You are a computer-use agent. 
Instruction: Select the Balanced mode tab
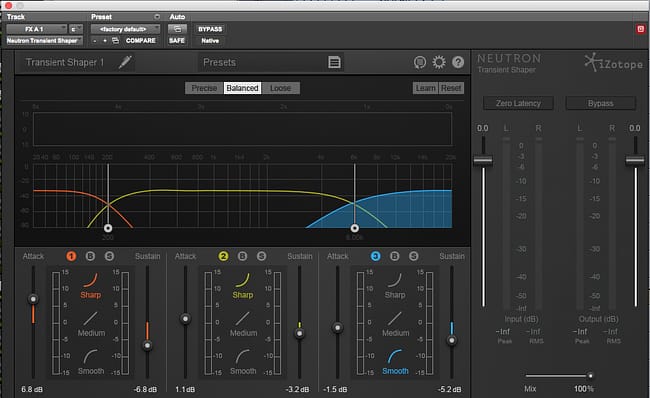point(243,88)
